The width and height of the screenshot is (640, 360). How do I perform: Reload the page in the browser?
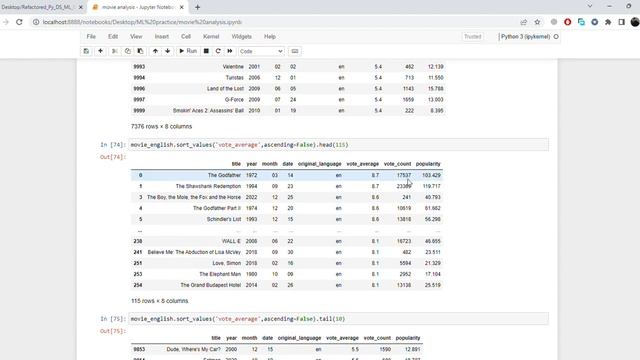point(19,22)
